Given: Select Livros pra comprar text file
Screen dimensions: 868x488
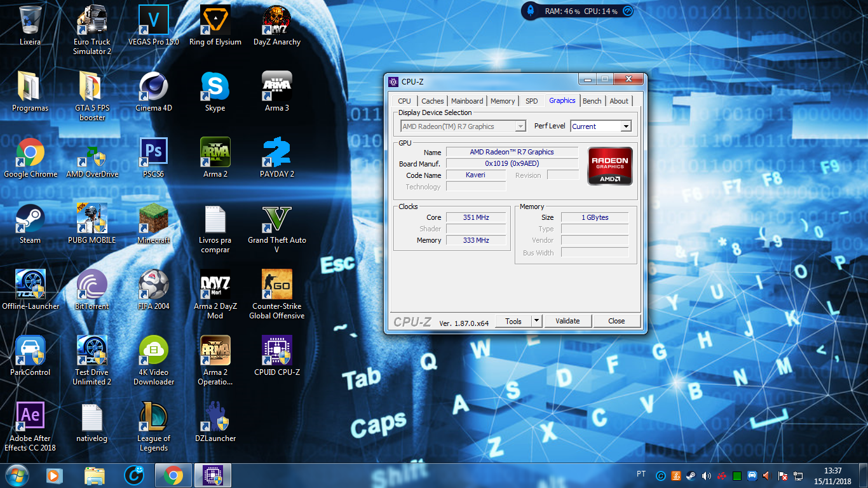Looking at the screenshot, I should (215, 228).
